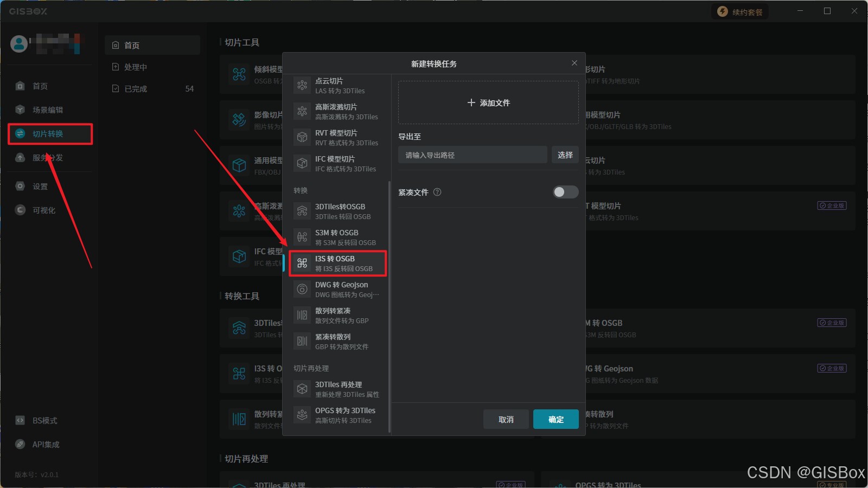Click the 切片转换 icon in the sidebar
The width and height of the screenshot is (868, 488).
pyautogui.click(x=20, y=133)
